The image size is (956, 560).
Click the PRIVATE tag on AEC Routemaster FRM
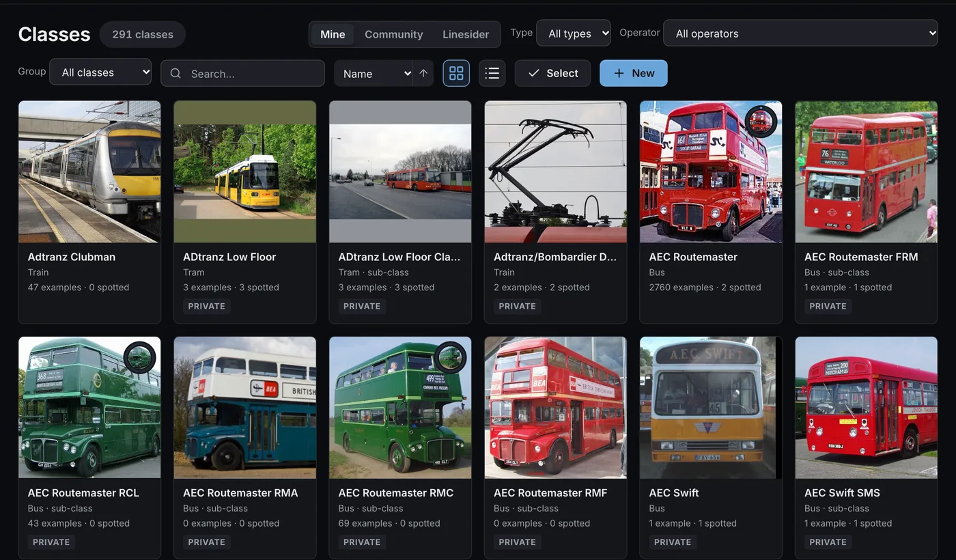(x=828, y=306)
